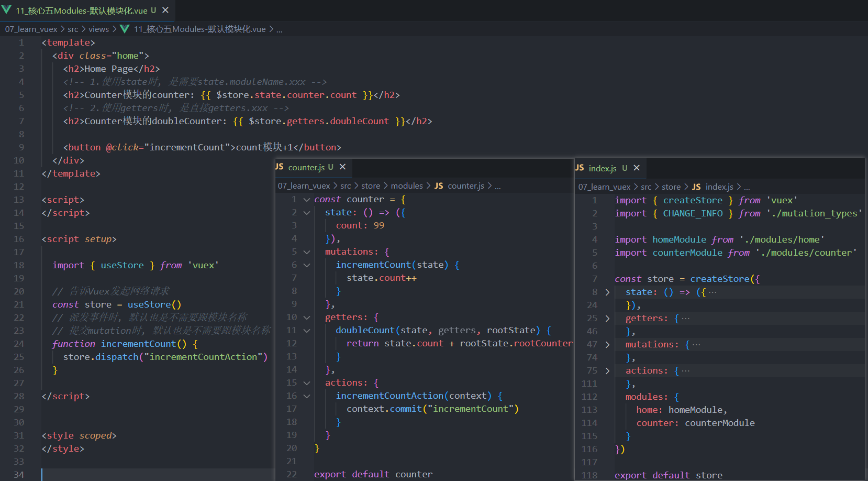This screenshot has height=481, width=868.
Task: Click <style scoped> tag in vue file
Action: pyautogui.click(x=79, y=435)
